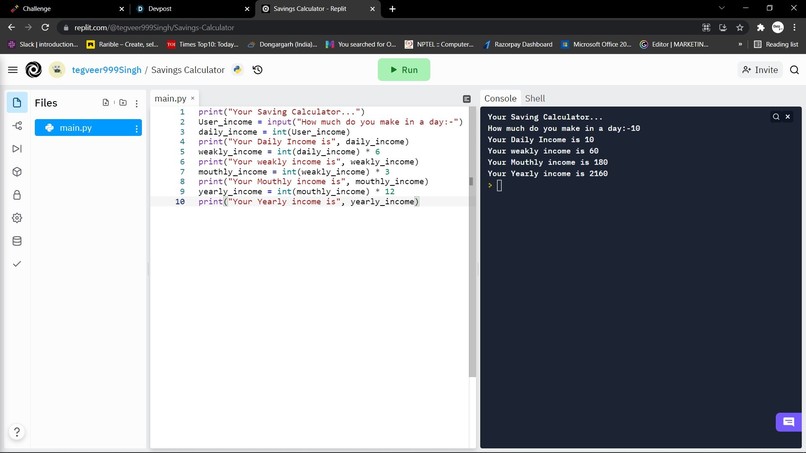806x453 pixels.
Task: Run the Savings Calculator program
Action: point(404,69)
